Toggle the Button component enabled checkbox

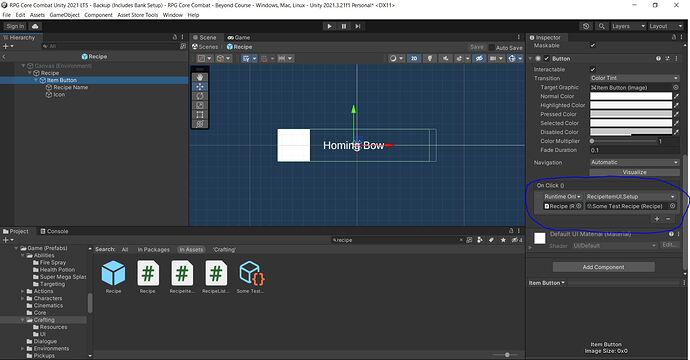pyautogui.click(x=547, y=59)
